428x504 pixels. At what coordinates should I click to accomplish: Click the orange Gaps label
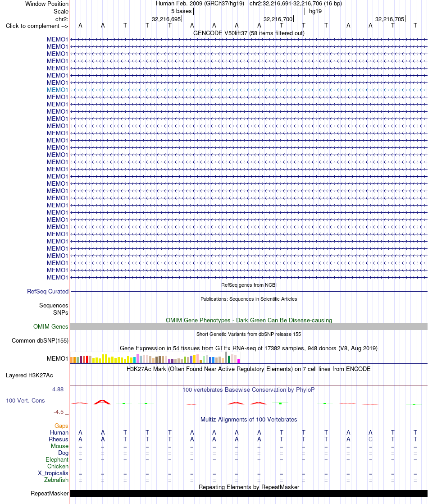[61, 426]
